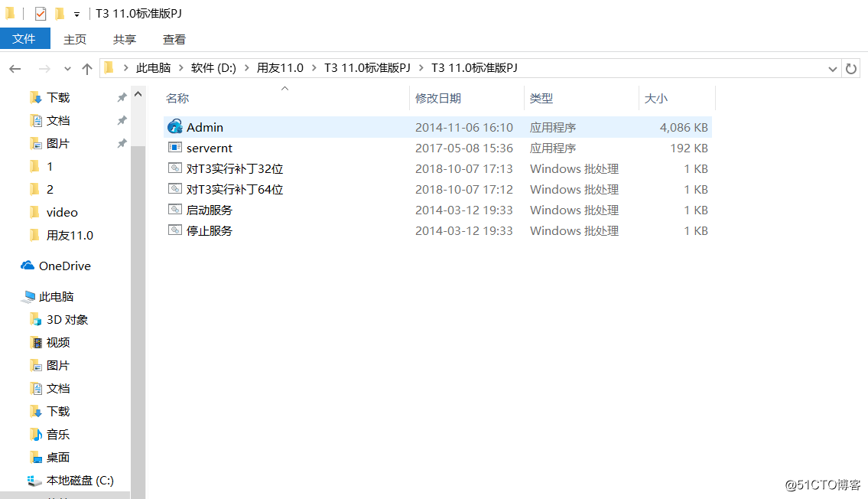Click the 2017-05-08 15:36 date cell

tap(464, 148)
